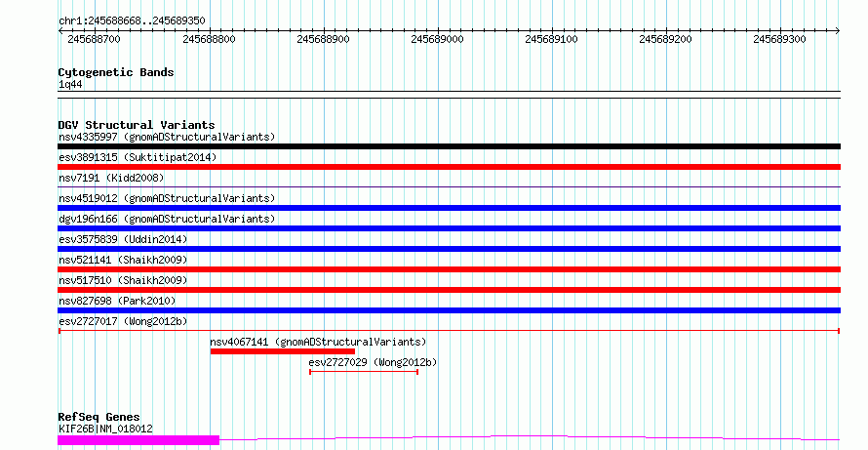868x450 pixels.
Task: Click the esv3575839 blue variant bar
Action: click(x=449, y=249)
